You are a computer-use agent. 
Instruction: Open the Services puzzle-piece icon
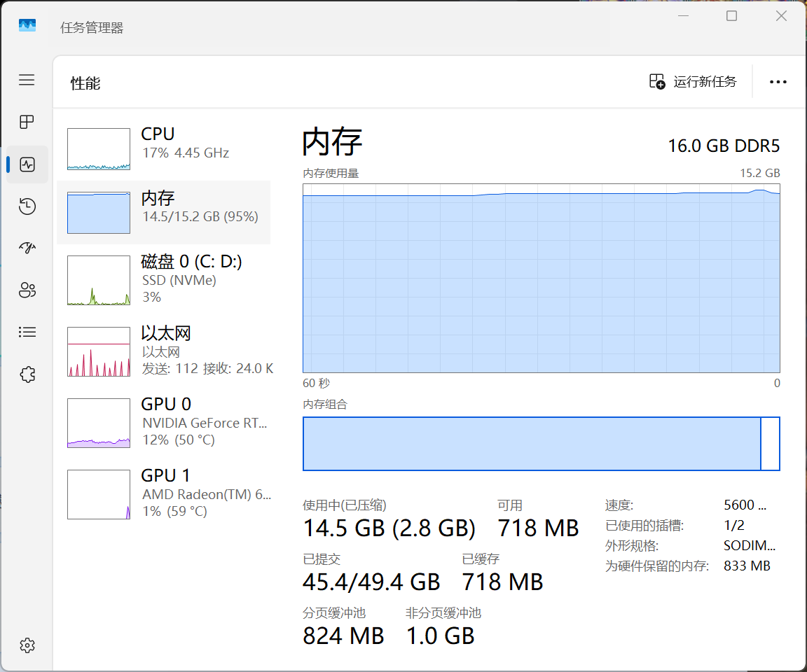27,374
